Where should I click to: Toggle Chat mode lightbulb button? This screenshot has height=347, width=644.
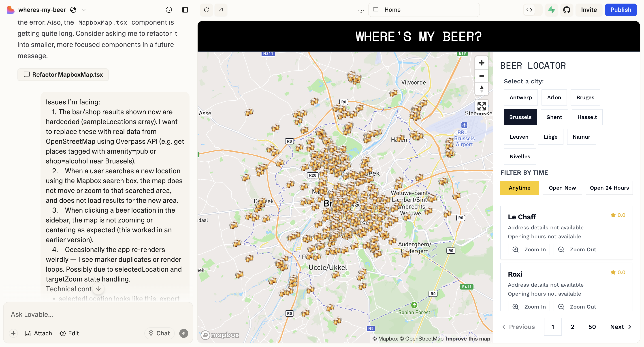pos(159,333)
